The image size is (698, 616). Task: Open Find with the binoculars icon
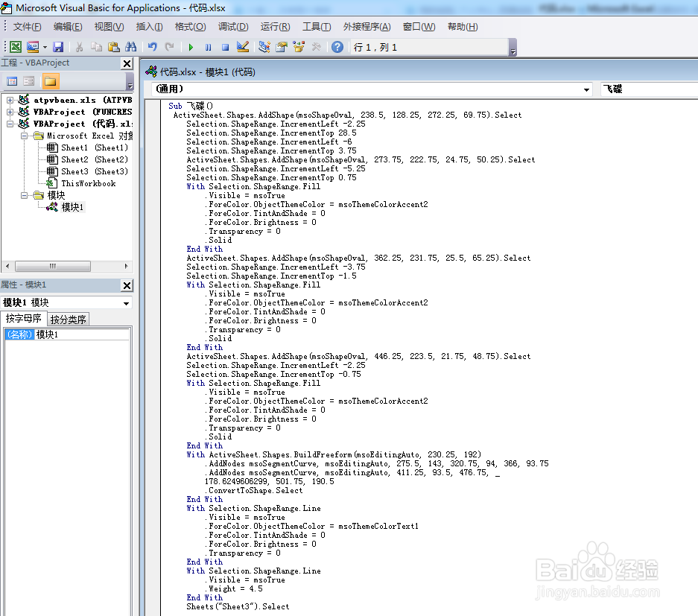131,47
